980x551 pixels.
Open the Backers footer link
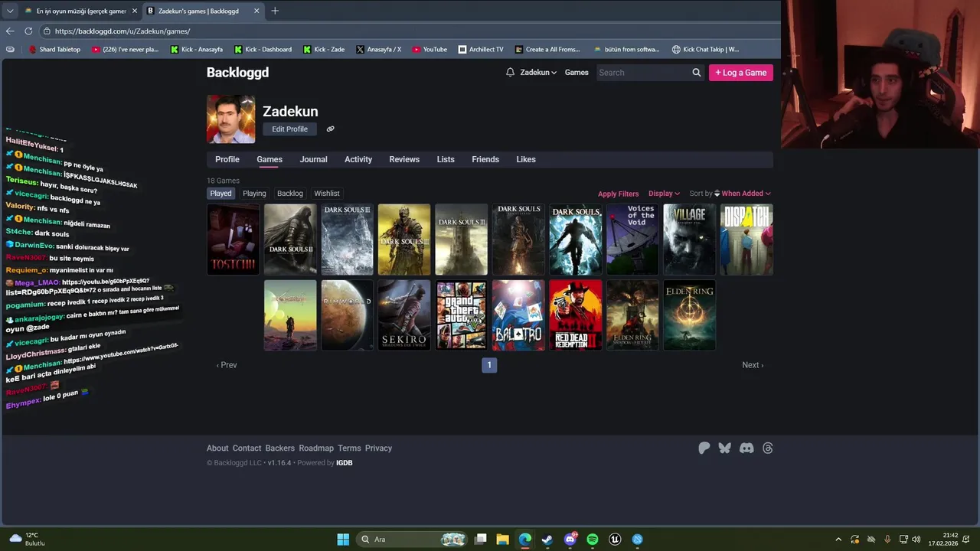click(280, 448)
